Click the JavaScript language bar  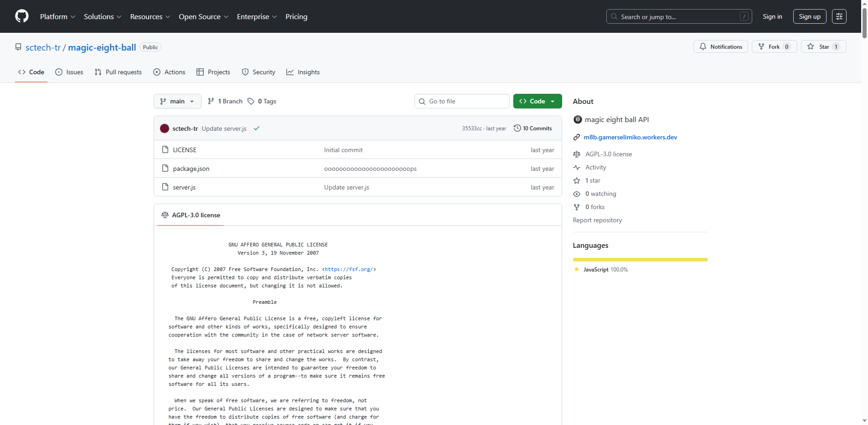pyautogui.click(x=640, y=259)
